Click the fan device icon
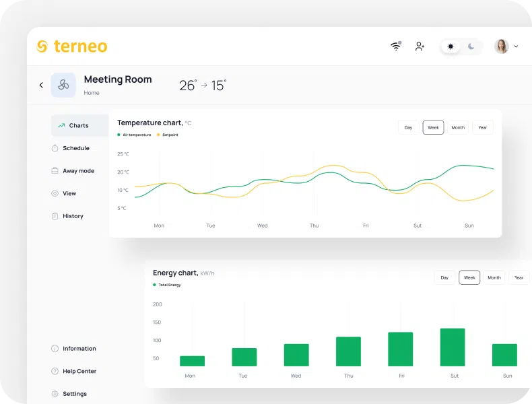The image size is (532, 404). 63,85
